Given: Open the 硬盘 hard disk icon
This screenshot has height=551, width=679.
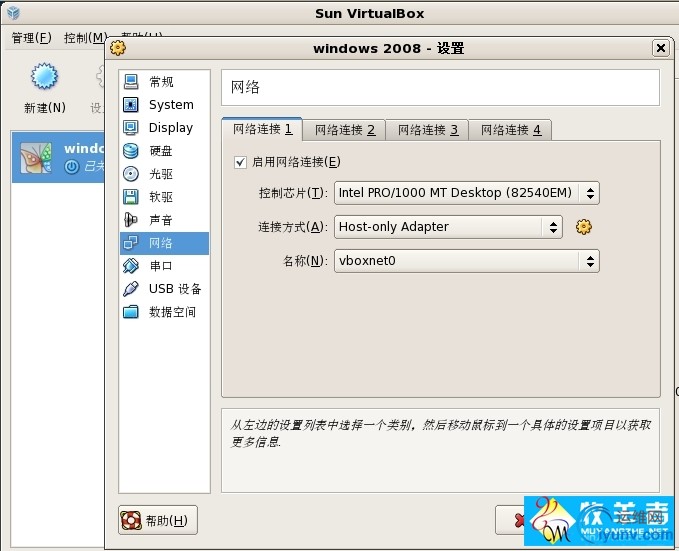Looking at the screenshot, I should pyautogui.click(x=131, y=150).
